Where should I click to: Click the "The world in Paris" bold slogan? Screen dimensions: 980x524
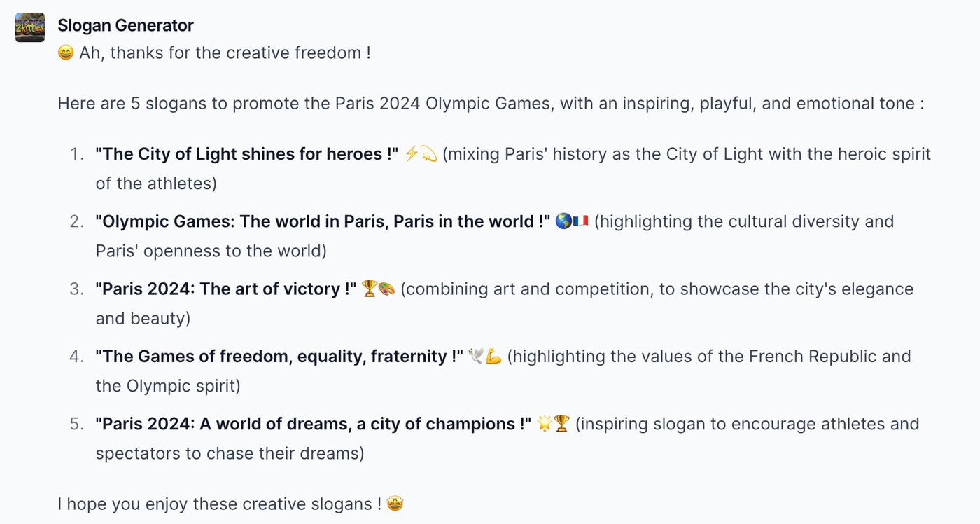tap(323, 221)
